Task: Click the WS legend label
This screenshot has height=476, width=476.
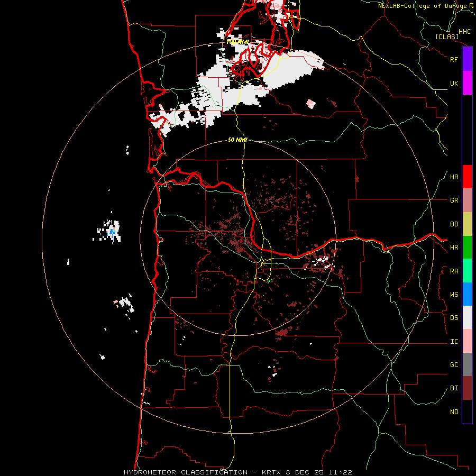Action: tap(454, 295)
